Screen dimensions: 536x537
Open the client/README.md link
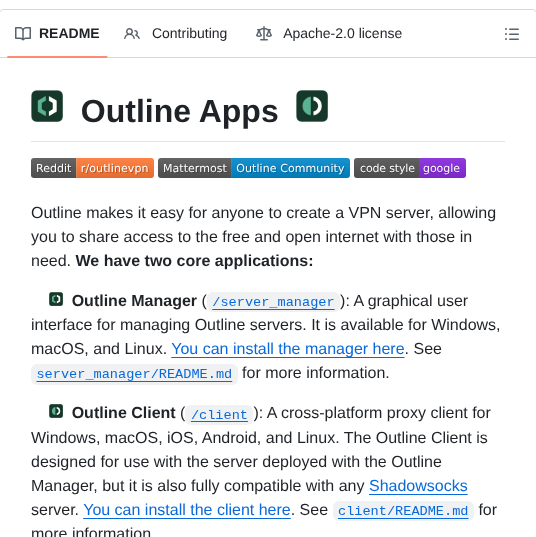pyautogui.click(x=403, y=511)
